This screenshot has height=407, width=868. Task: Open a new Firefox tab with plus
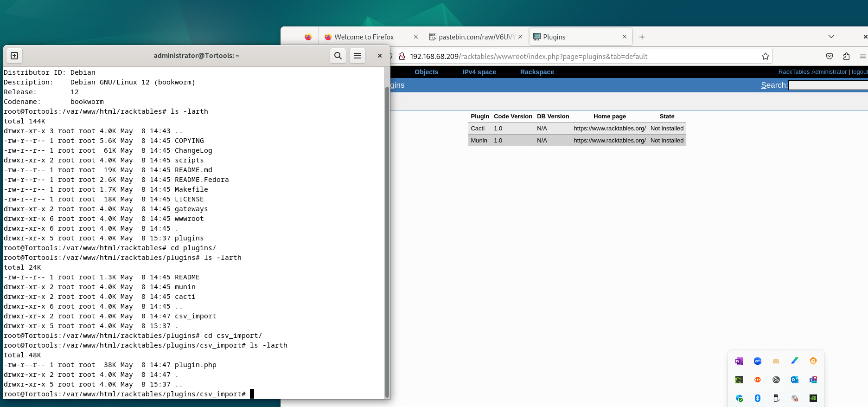642,37
